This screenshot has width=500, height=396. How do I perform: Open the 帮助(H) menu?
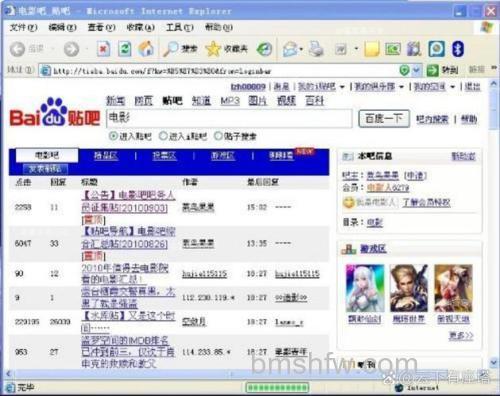pos(219,27)
